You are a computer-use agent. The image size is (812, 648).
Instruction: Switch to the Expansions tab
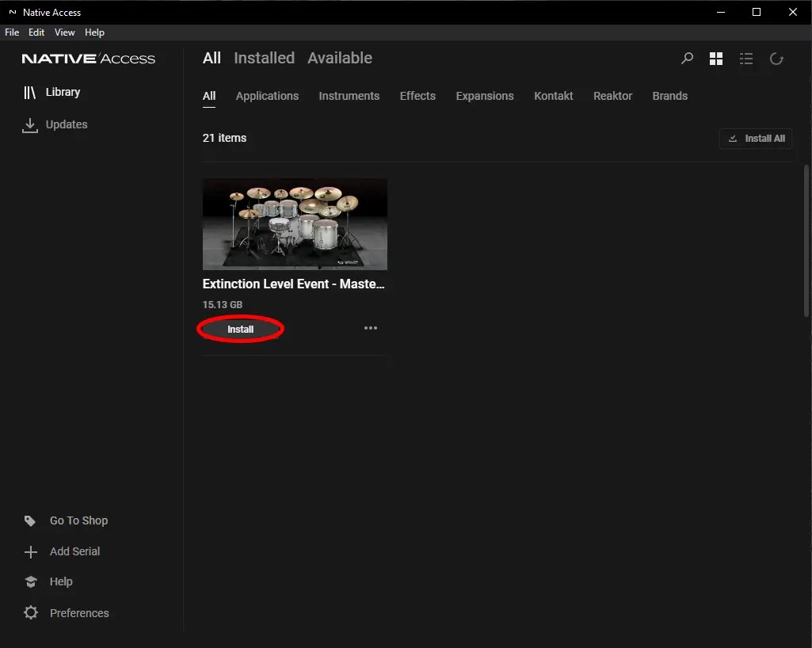click(x=485, y=96)
